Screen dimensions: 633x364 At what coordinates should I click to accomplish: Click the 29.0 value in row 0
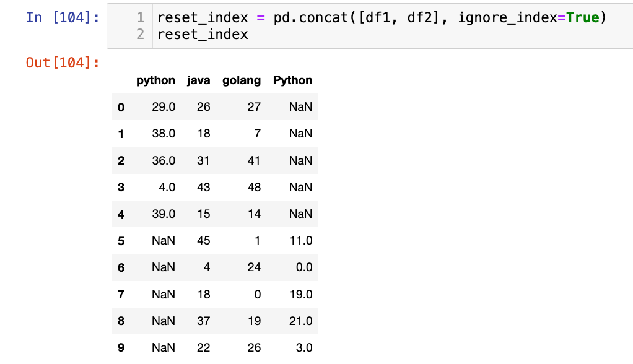coord(164,107)
